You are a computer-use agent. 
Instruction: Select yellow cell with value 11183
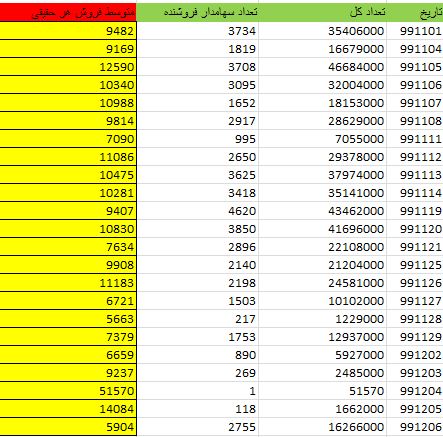pos(68,283)
